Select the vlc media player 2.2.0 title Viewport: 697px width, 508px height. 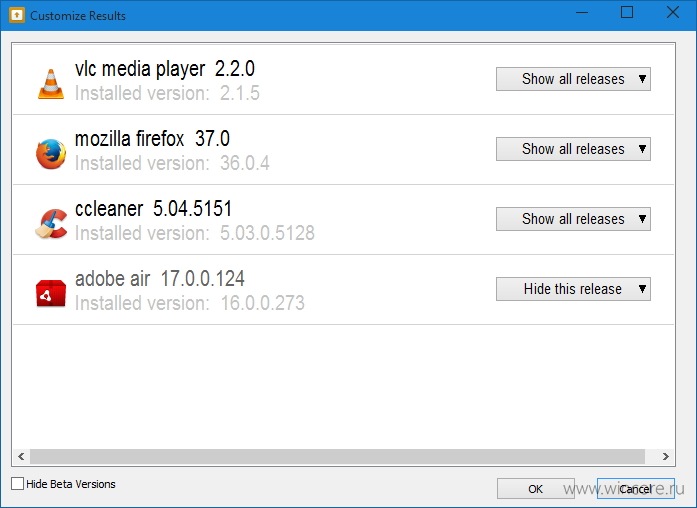point(165,69)
